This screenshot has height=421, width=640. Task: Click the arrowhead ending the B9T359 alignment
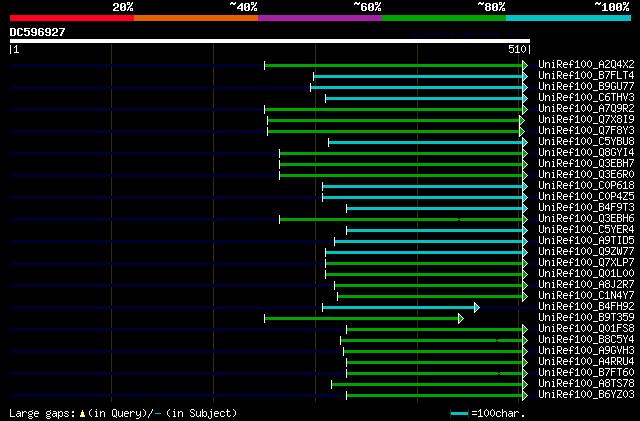461,319
